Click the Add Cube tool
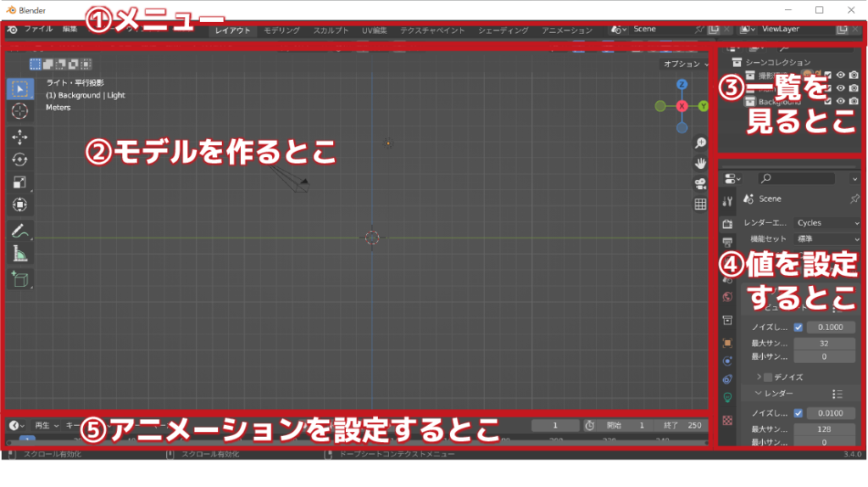This screenshot has height=487, width=868. pyautogui.click(x=19, y=278)
